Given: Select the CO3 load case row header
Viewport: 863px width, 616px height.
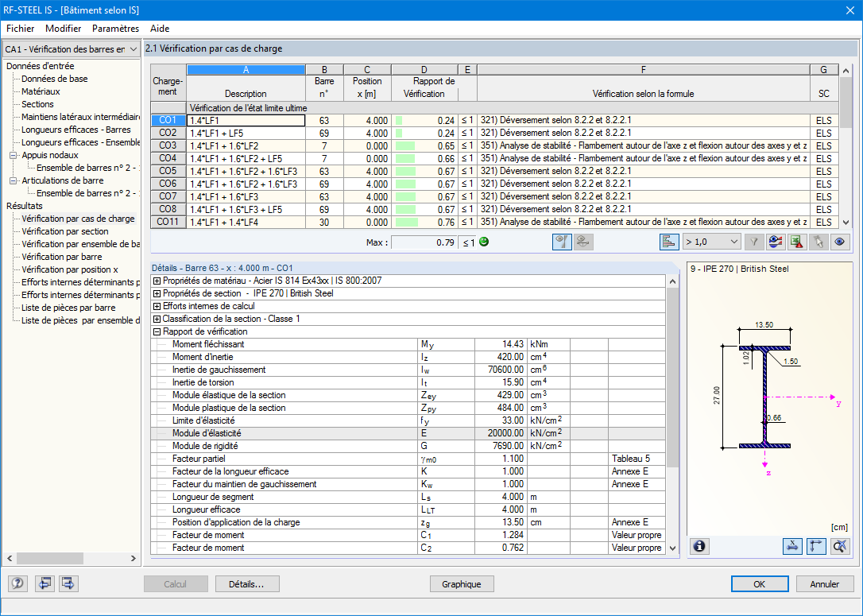Looking at the screenshot, I should point(168,146).
